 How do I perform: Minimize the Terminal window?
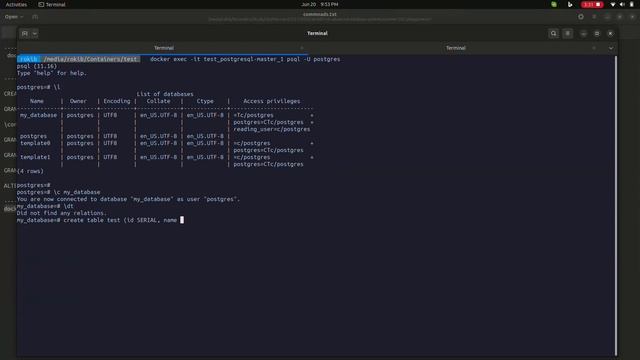tap(584, 33)
